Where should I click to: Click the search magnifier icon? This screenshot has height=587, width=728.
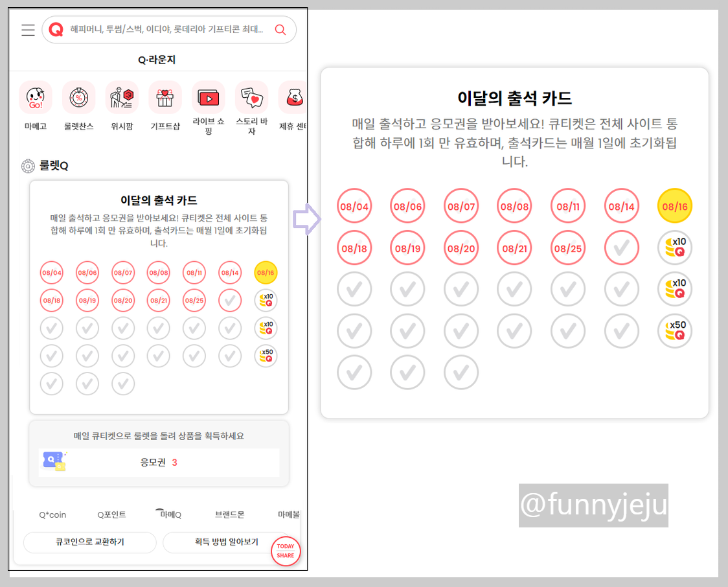point(280,30)
